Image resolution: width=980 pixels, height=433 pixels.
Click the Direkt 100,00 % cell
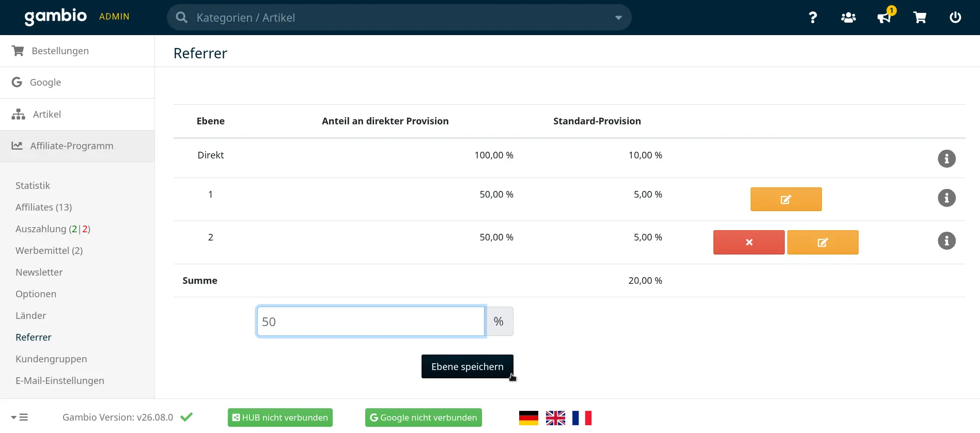494,155
